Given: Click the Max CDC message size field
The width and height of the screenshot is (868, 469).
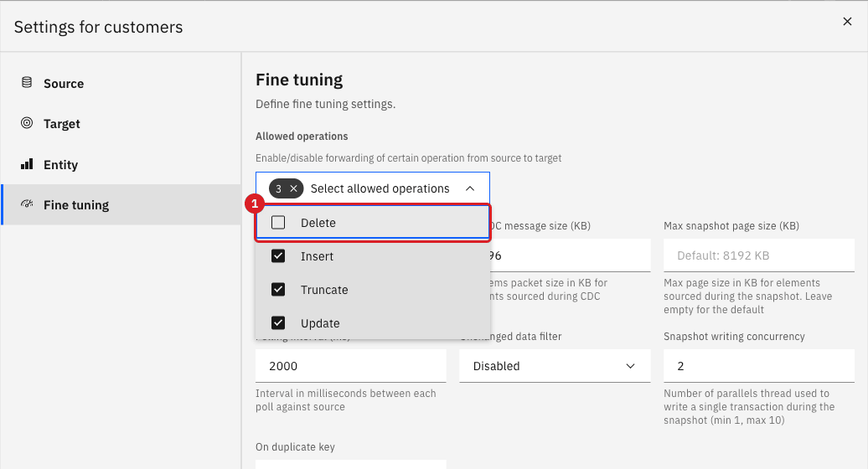Looking at the screenshot, I should click(571, 255).
